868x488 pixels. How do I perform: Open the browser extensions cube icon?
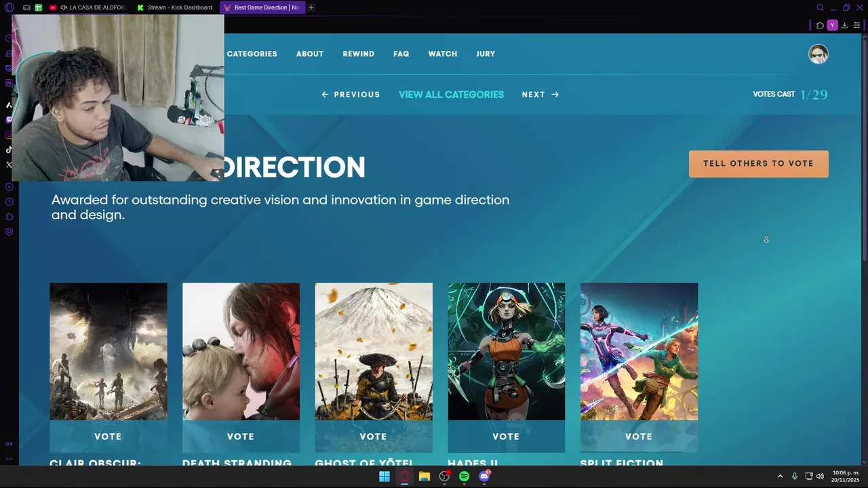coord(820,25)
